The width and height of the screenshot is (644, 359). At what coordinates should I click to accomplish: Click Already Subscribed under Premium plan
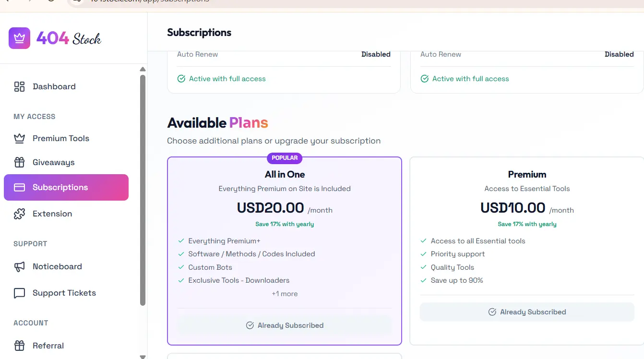click(x=527, y=312)
